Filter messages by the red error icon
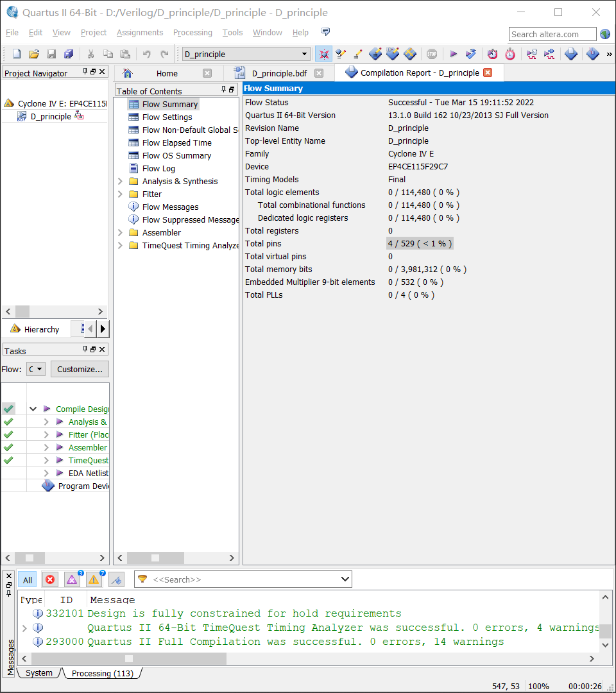616x693 pixels. click(51, 579)
